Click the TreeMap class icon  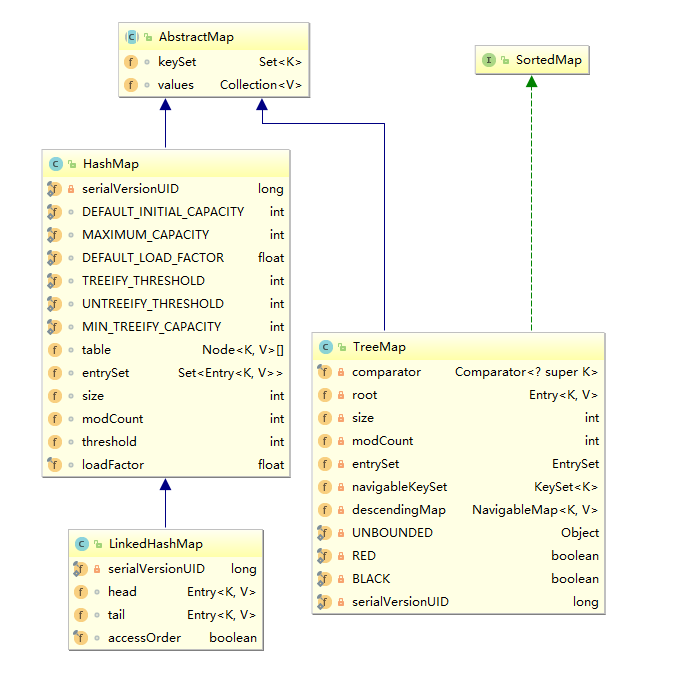pyautogui.click(x=325, y=347)
